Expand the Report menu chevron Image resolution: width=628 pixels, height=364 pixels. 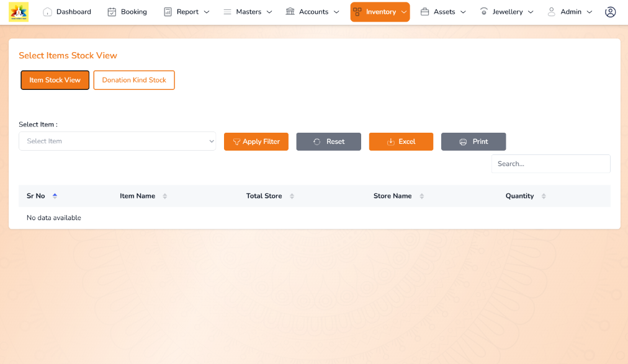click(207, 12)
